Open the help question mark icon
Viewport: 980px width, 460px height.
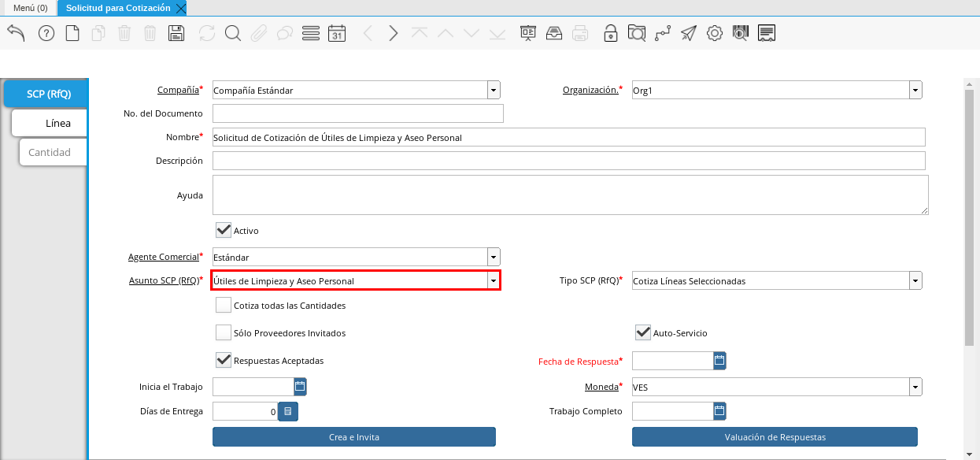[46, 33]
